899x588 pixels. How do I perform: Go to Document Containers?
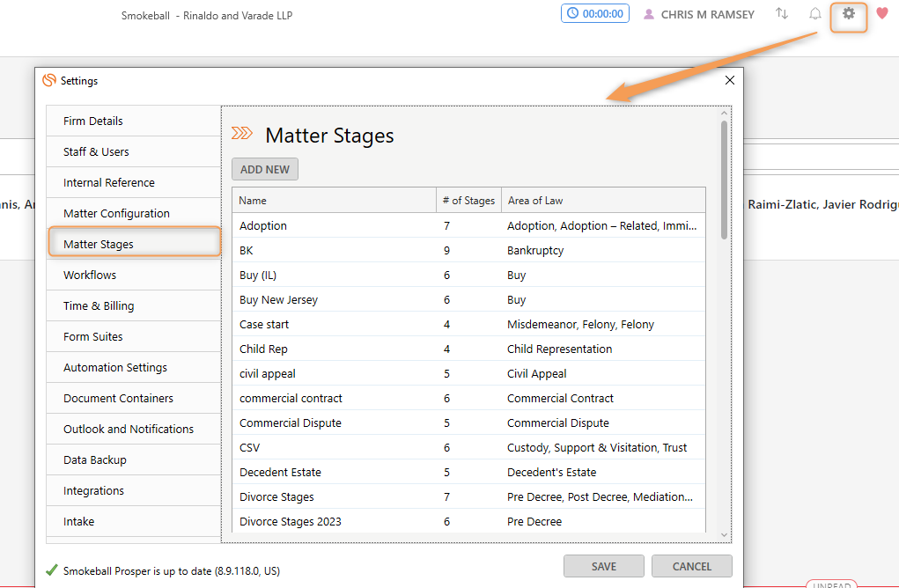[x=134, y=398]
